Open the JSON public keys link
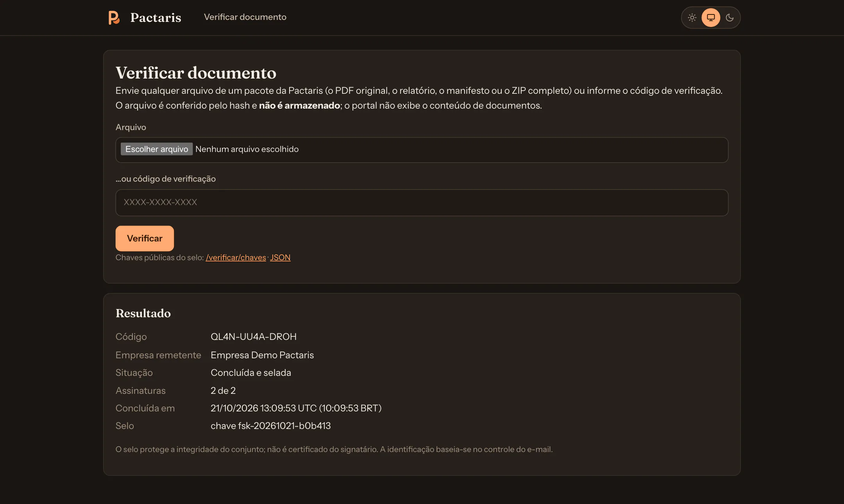The width and height of the screenshot is (844, 504). 280,257
